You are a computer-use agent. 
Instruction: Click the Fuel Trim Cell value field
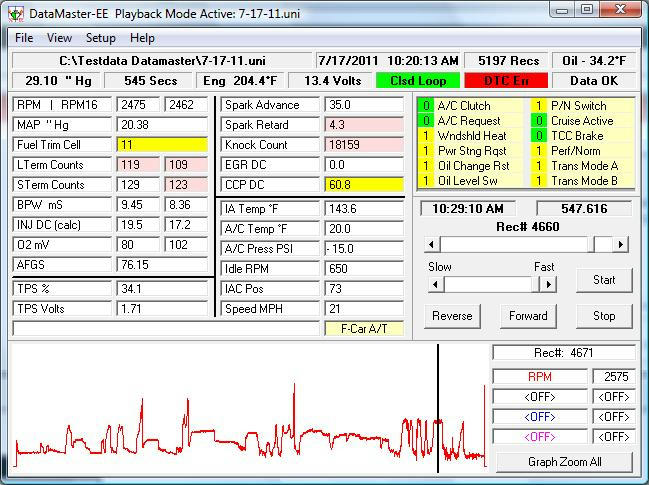coord(161,144)
